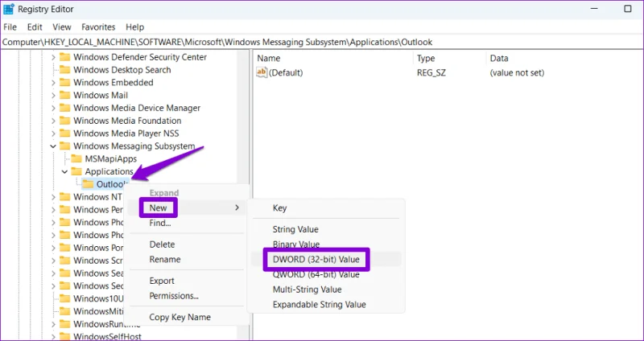Open the Favorites menu
Image resolution: width=644 pixels, height=341 pixels.
coord(98,27)
